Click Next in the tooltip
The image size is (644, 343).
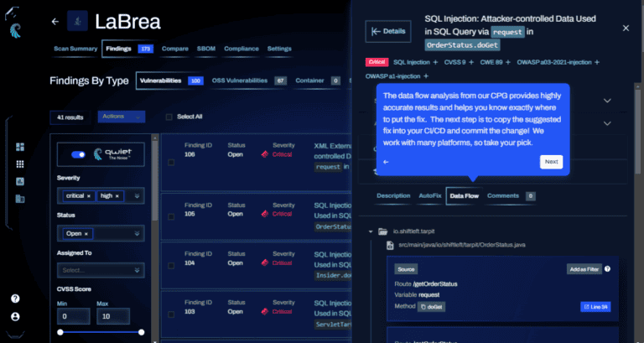(x=551, y=162)
